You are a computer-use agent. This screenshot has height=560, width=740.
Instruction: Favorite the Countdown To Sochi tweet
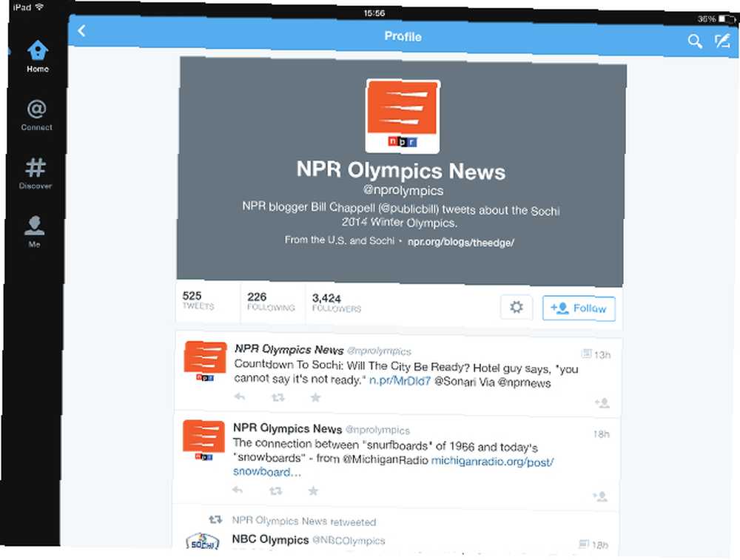tap(316, 398)
